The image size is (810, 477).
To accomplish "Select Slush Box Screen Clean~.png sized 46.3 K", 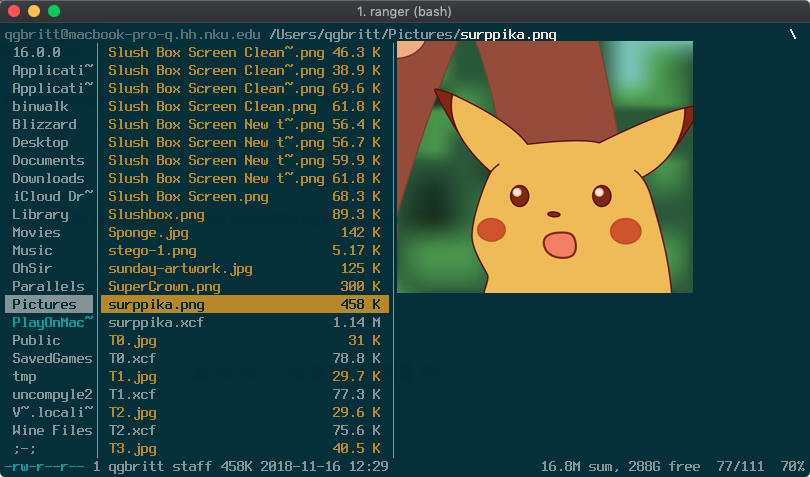I will click(x=244, y=52).
